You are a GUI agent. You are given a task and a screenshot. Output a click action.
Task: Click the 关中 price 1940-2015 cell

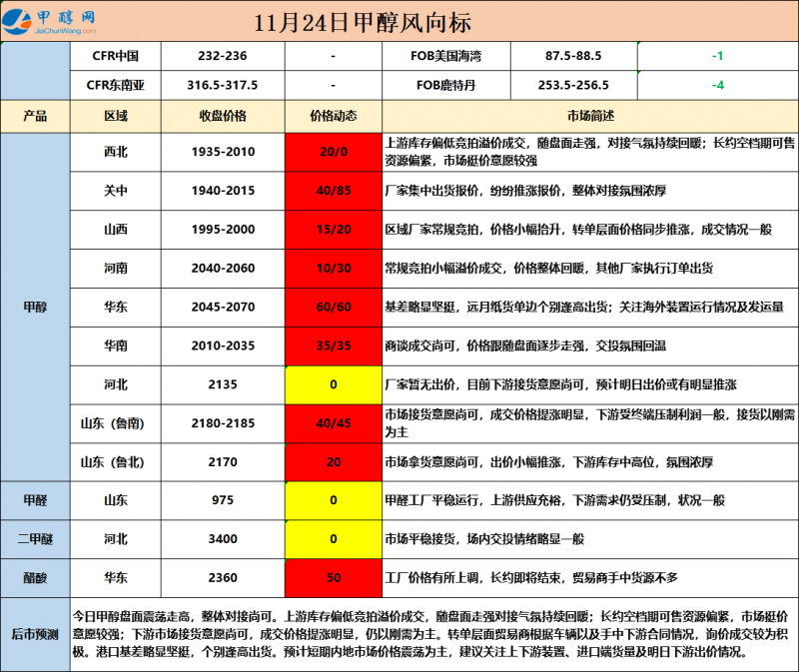225,191
